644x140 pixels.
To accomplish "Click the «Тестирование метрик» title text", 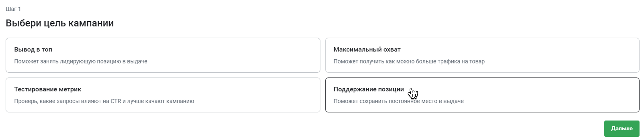I will 47,89.
